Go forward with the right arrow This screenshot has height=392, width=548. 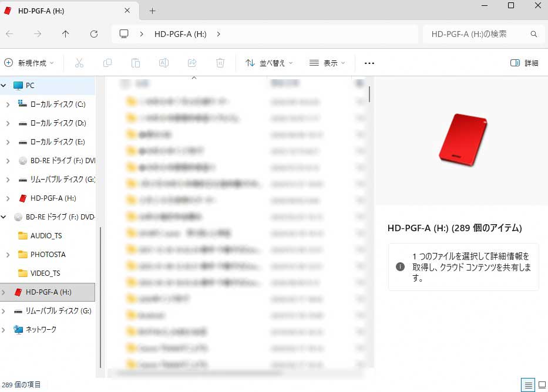point(38,34)
